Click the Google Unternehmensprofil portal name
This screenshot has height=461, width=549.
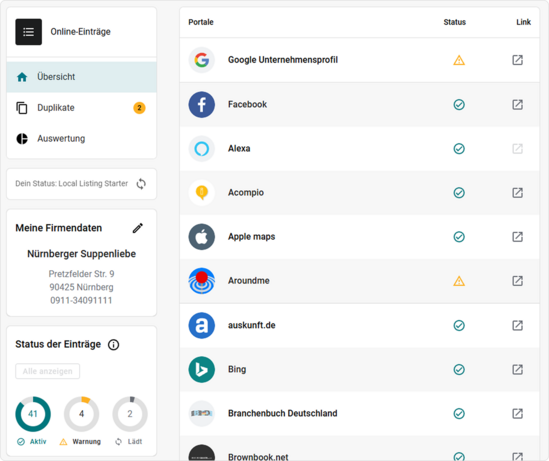tap(283, 60)
